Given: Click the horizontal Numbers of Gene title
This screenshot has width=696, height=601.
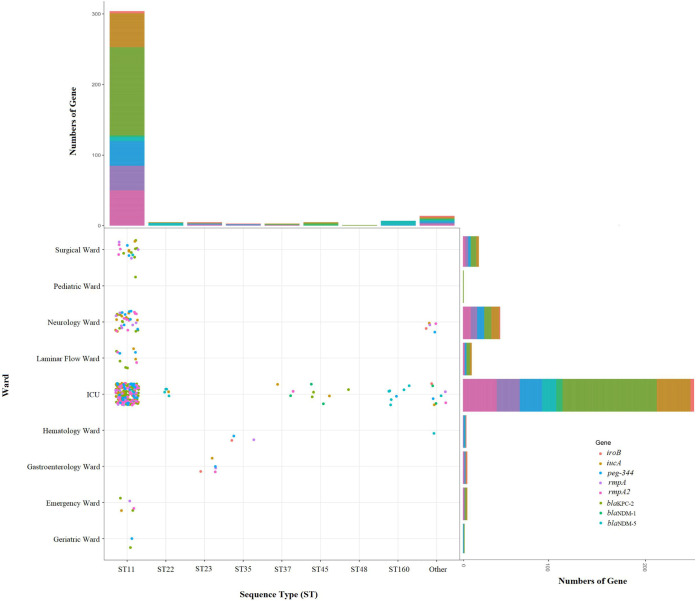Looking at the screenshot, I should click(x=593, y=581).
